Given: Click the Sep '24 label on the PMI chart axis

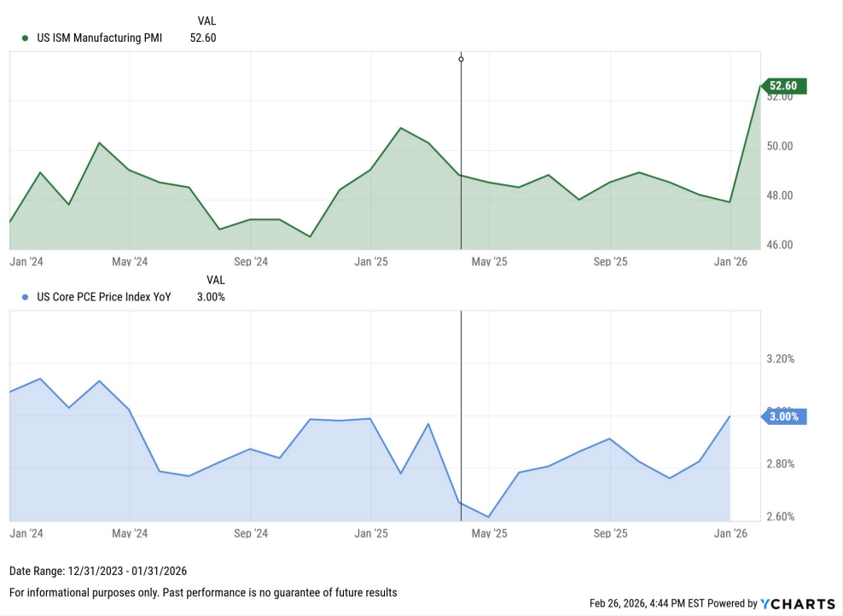Looking at the screenshot, I should [250, 262].
